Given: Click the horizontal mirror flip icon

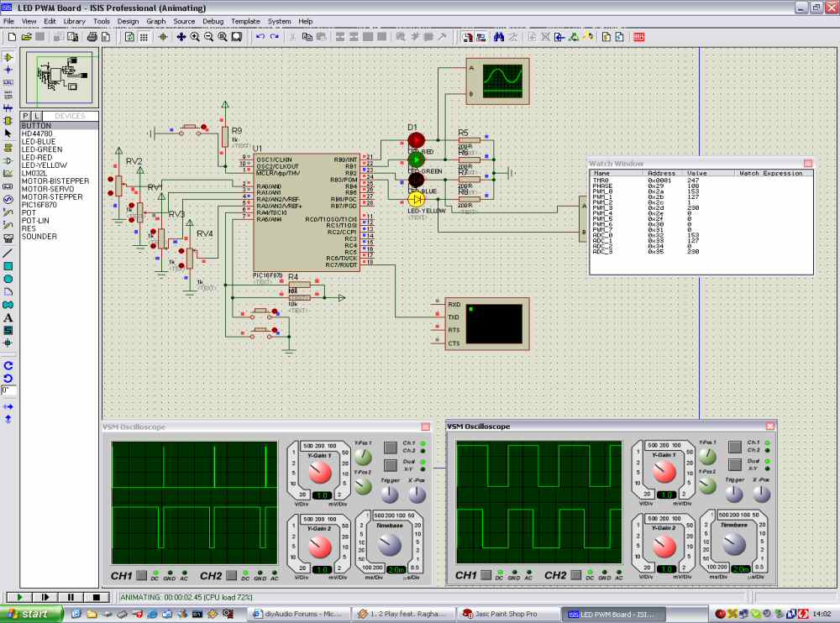Looking at the screenshot, I should 8,407.
